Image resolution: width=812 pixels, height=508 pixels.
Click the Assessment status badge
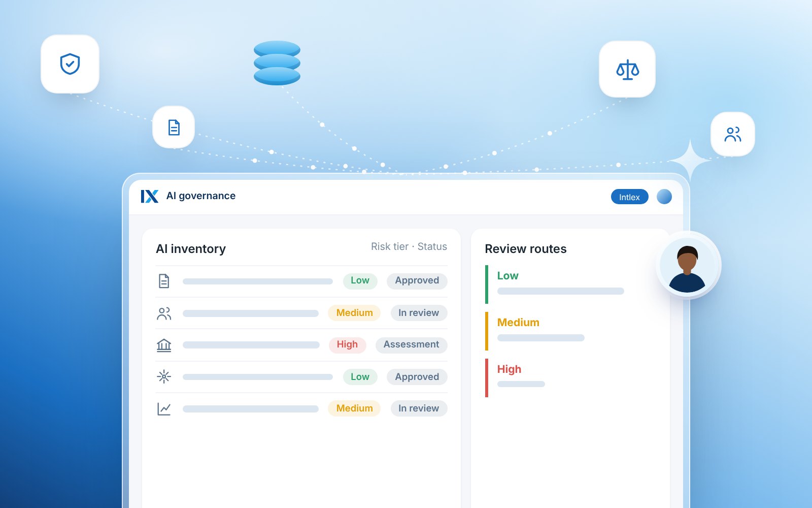pos(412,345)
